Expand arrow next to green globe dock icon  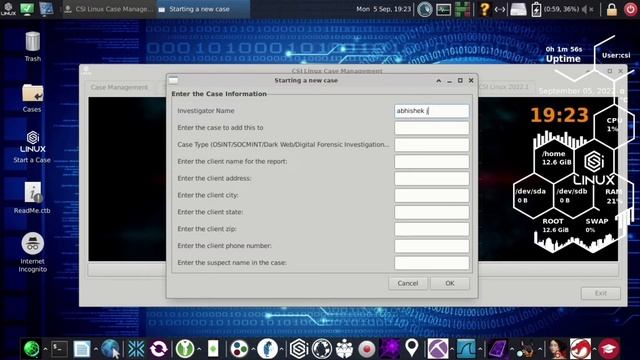(45, 349)
